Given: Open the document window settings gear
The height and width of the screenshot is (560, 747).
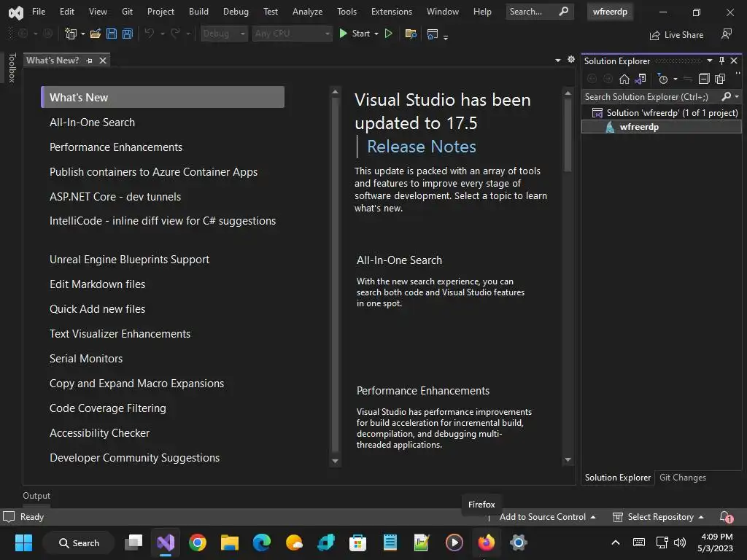Looking at the screenshot, I should (571, 60).
